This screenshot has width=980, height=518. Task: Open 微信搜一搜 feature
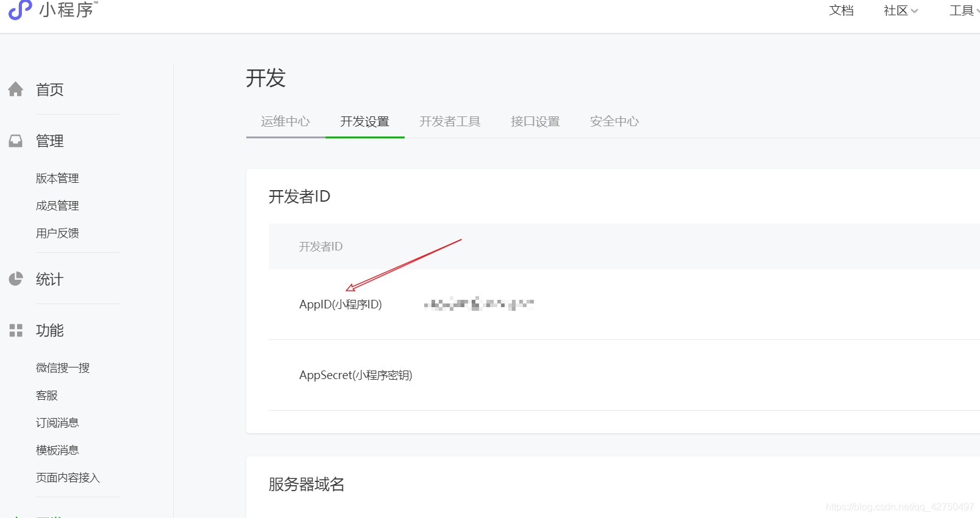click(x=63, y=367)
